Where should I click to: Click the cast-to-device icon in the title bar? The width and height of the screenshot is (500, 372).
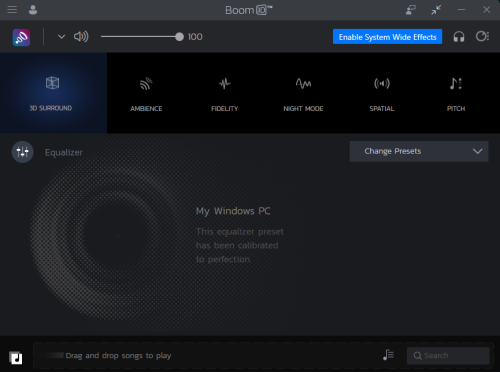[411, 10]
